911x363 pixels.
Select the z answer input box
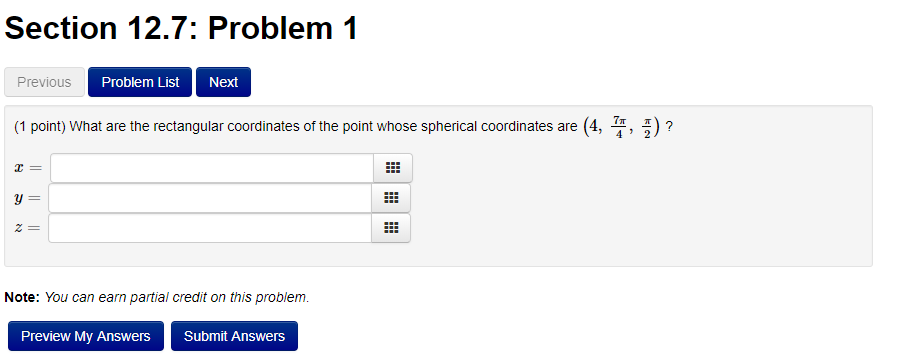[210, 228]
